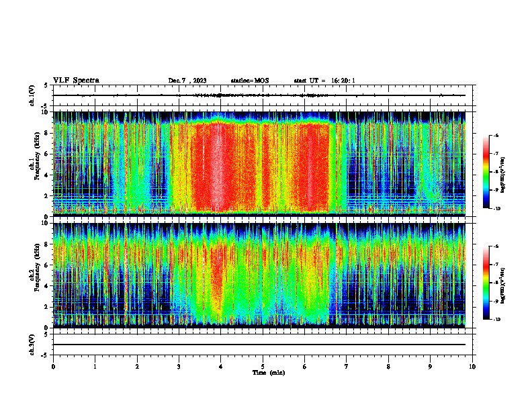Select the date text "Dec. 7 , 2023"

click(187, 81)
